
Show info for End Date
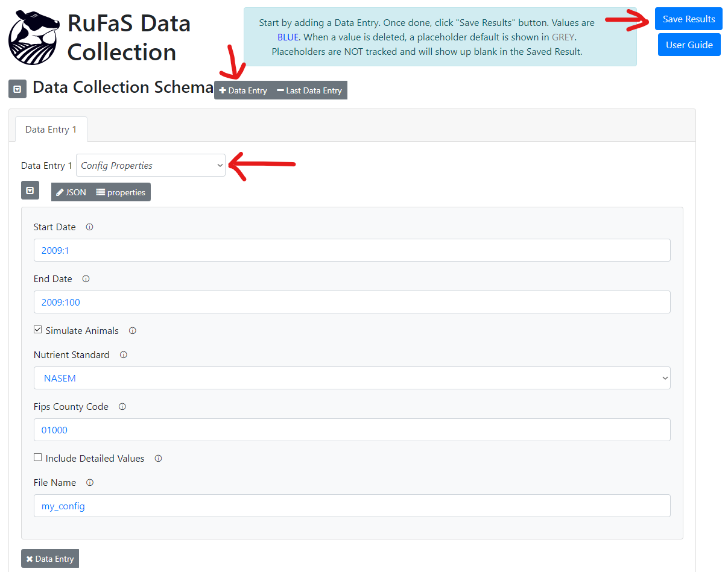tap(86, 279)
